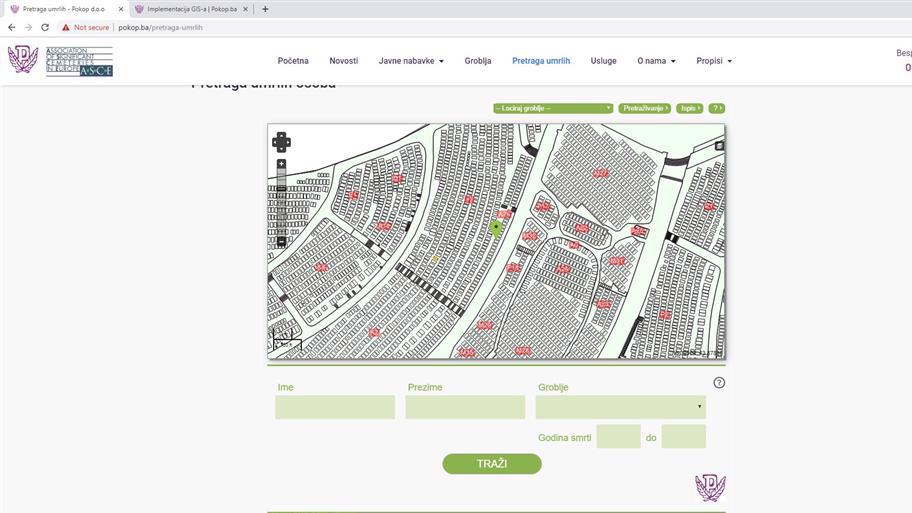Viewport: 912px width, 513px height.
Task: Click the Ispis print button
Action: (x=689, y=108)
